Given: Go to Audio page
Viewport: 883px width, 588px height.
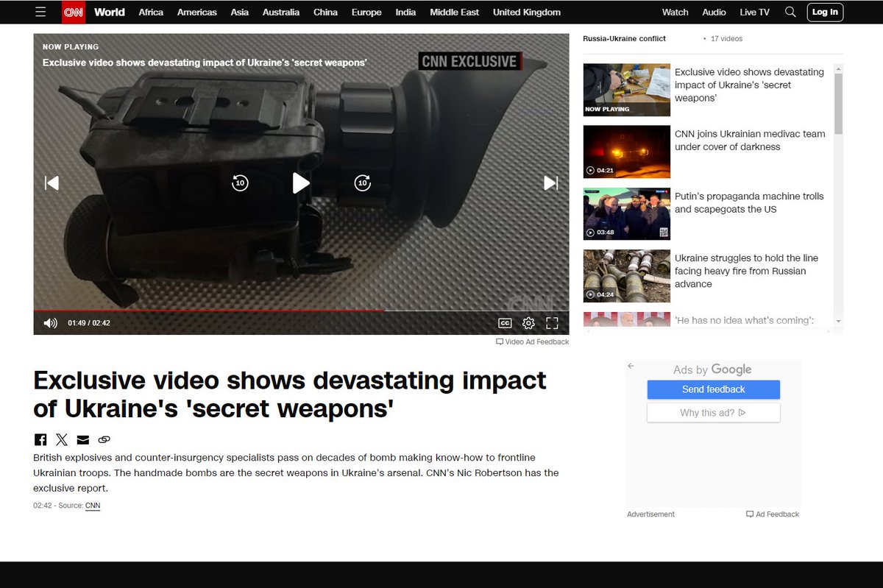Looking at the screenshot, I should pyautogui.click(x=714, y=12).
